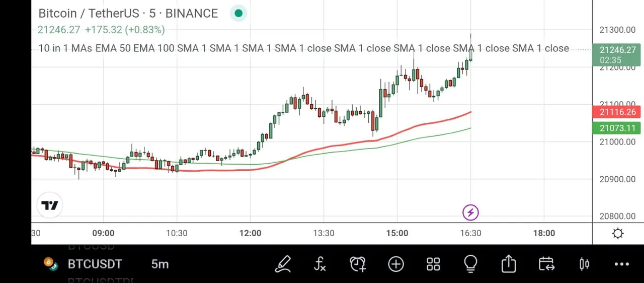This screenshot has width=644, height=283.
Task: Click the 16:30 time axis label
Action: pyautogui.click(x=470, y=233)
